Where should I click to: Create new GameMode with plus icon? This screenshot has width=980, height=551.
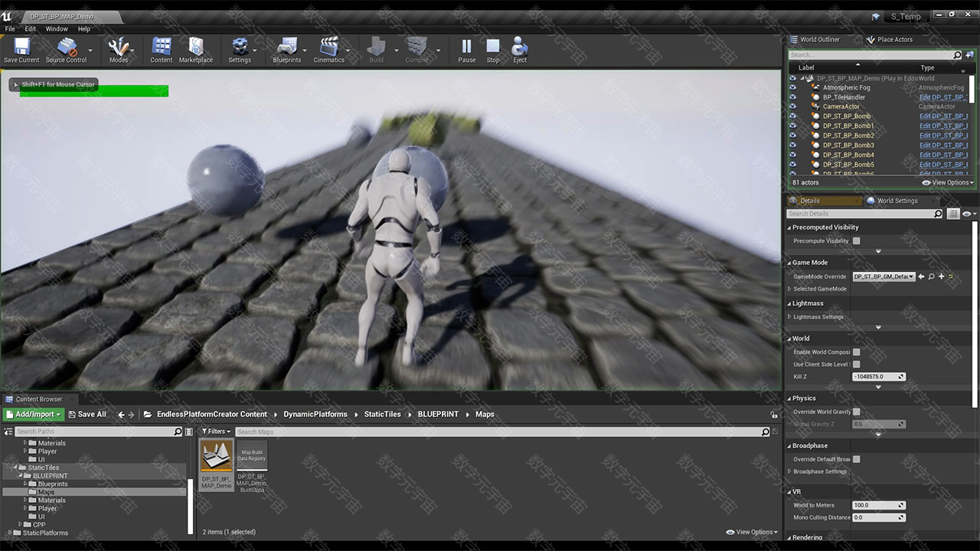pos(941,276)
